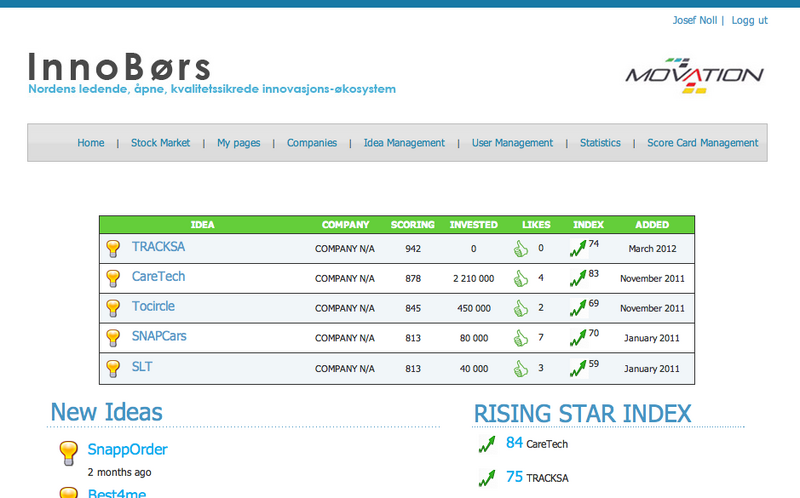Click the New Ideas heading

pyautogui.click(x=106, y=412)
